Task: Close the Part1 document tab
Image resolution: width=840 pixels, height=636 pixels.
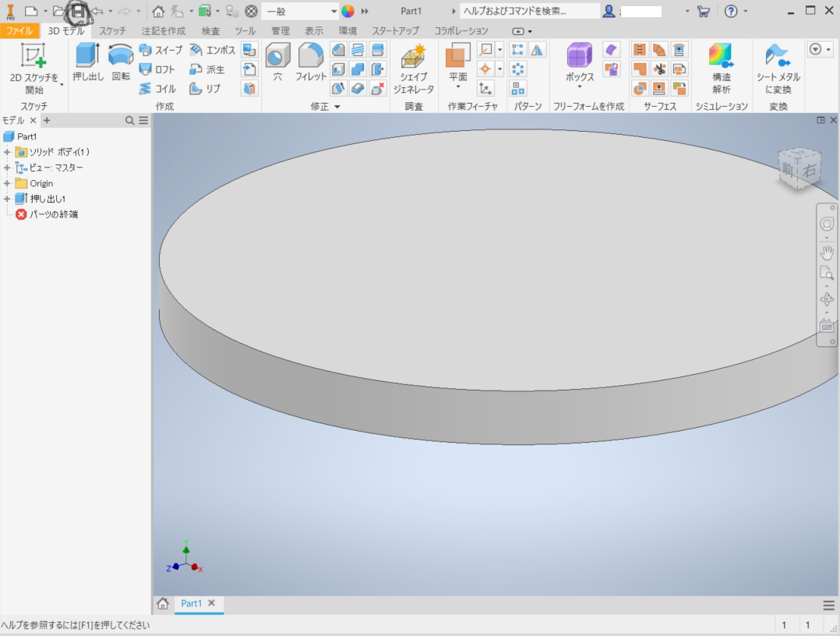Action: point(212,602)
